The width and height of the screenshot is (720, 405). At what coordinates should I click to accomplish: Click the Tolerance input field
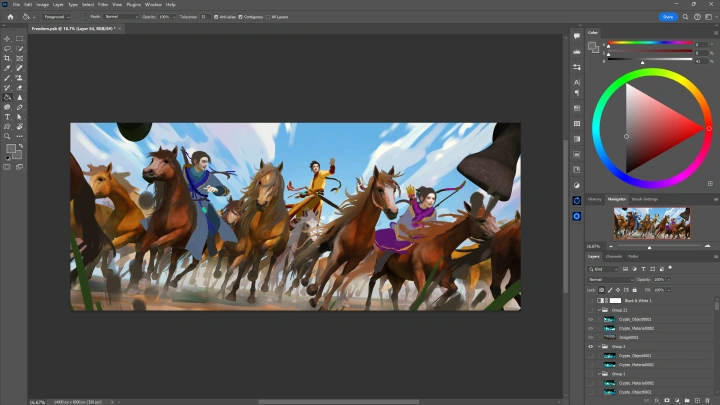tap(204, 17)
